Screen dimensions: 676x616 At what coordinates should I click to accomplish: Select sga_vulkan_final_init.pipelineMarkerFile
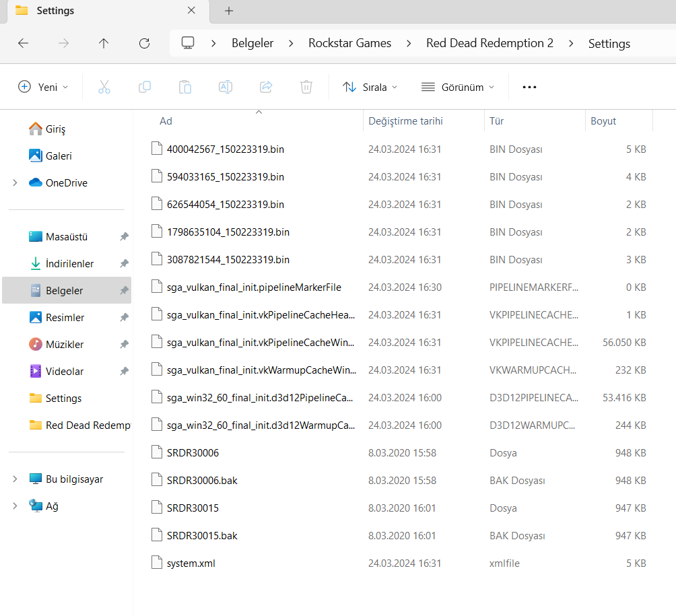point(254,287)
